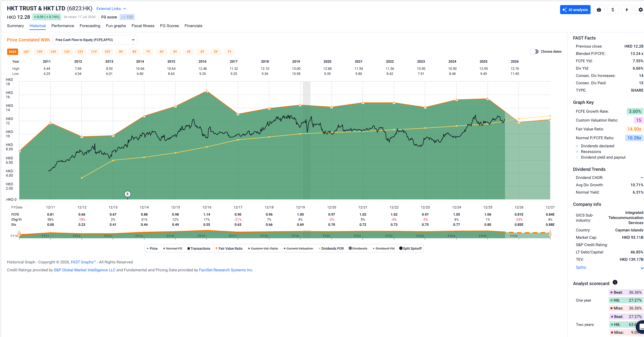Toggle Price line in chart legend

point(152,249)
